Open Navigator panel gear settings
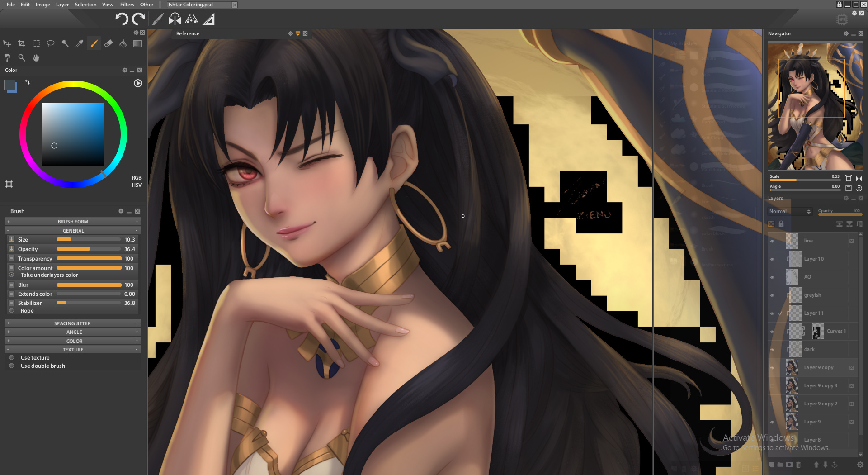Viewport: 868px width, 475px height. coord(846,33)
